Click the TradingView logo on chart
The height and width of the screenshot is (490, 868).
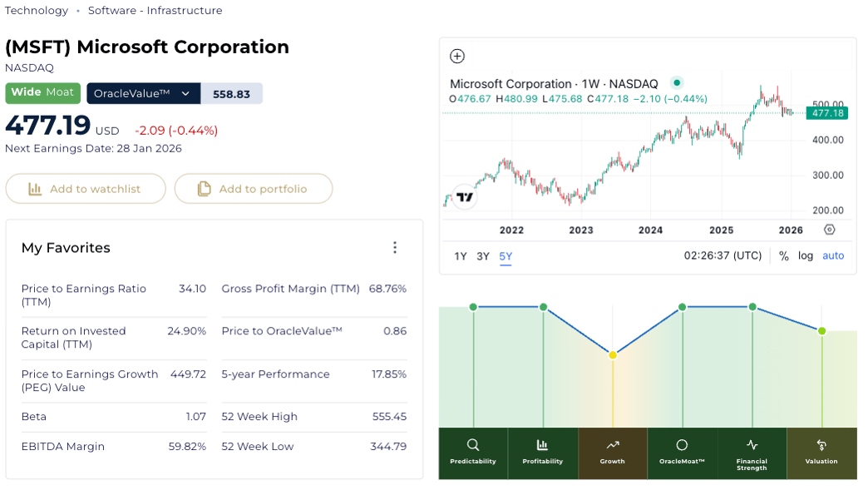coord(465,198)
